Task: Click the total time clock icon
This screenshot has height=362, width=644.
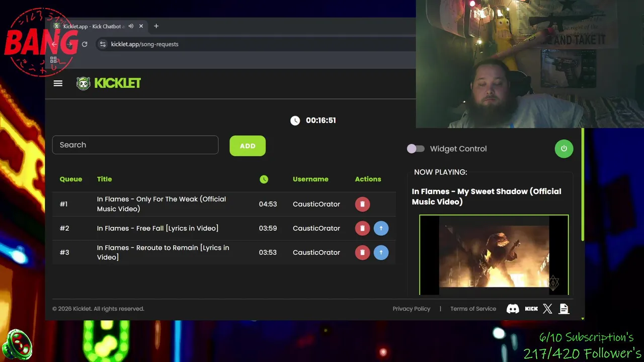Action: pos(295,120)
